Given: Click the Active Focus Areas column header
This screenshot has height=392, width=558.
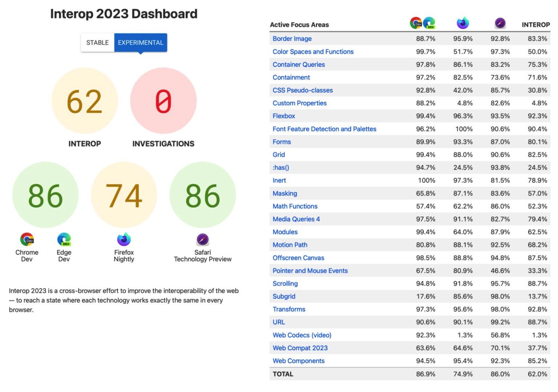Looking at the screenshot, I should coord(299,25).
